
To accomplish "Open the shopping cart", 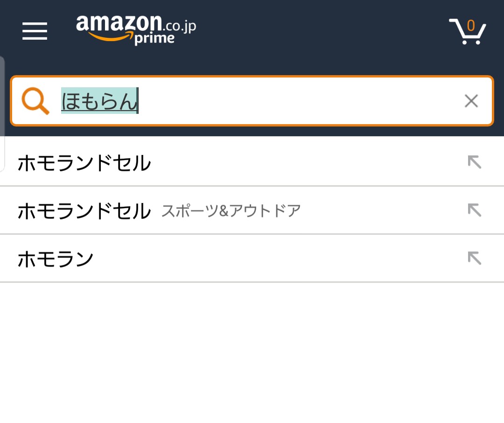I will tap(467, 32).
